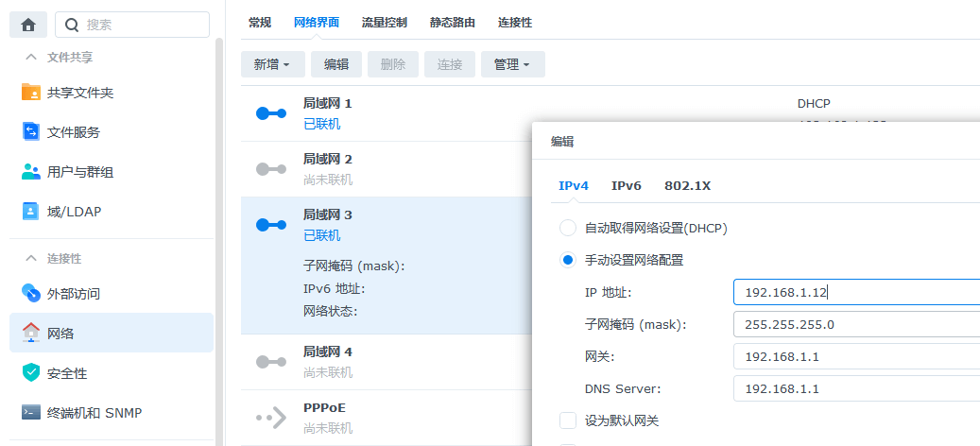This screenshot has width=980, height=446.
Task: Enable 设为默认网关 checkbox
Action: [568, 420]
